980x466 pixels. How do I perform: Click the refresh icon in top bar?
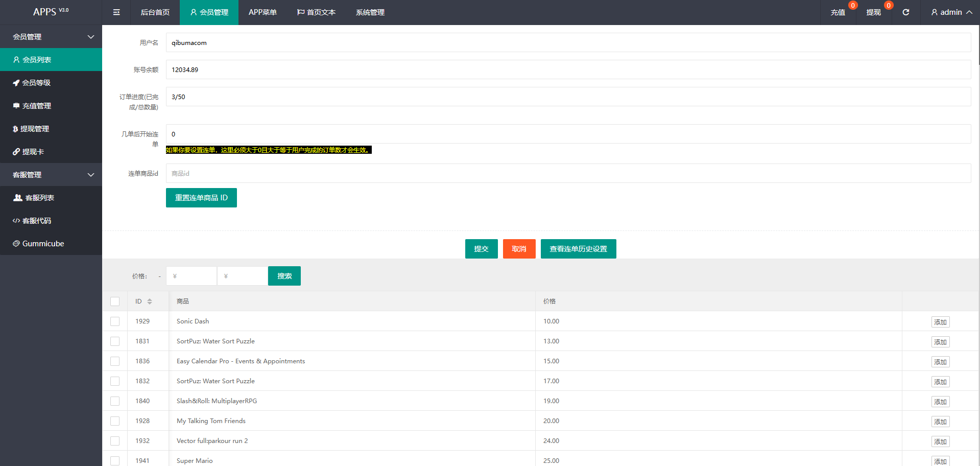905,12
